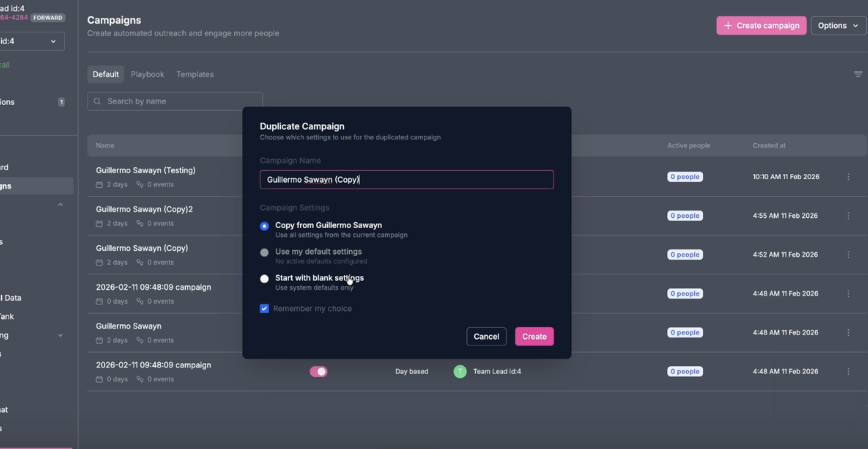The image size is (868, 449).
Task: Click the search magnifier icon
Action: [97, 101]
